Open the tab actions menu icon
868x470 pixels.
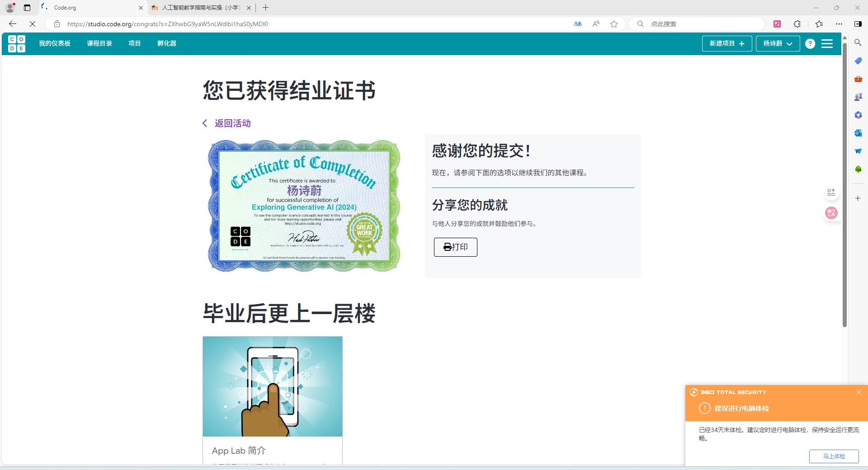27,8
